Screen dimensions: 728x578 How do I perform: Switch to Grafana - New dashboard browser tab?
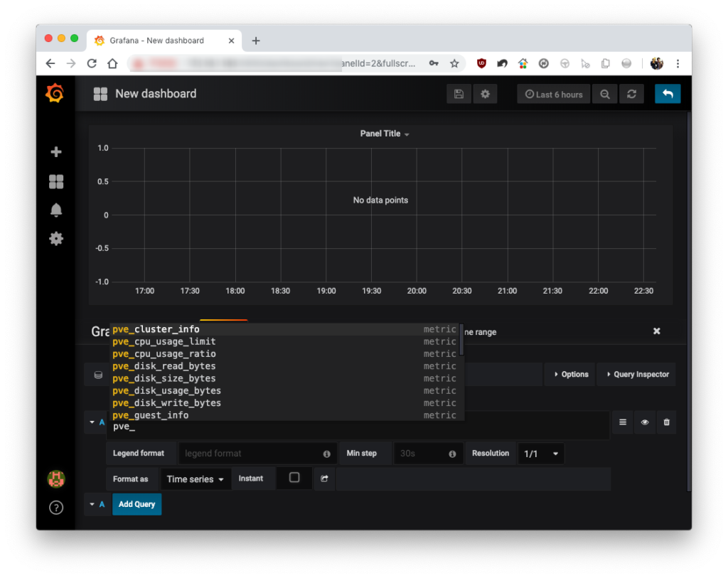164,41
